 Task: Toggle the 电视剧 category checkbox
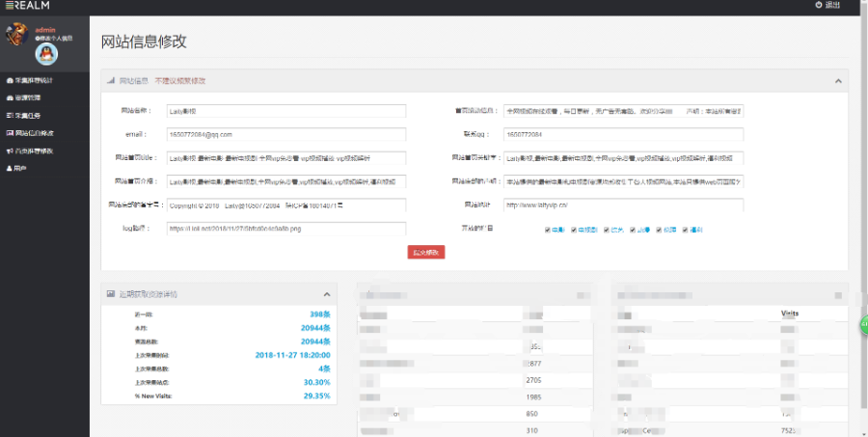574,230
